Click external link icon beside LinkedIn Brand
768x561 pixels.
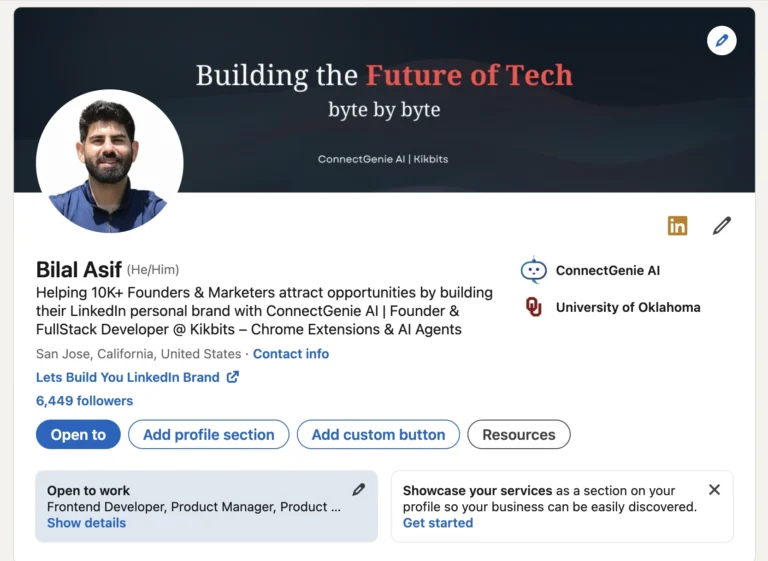click(233, 377)
